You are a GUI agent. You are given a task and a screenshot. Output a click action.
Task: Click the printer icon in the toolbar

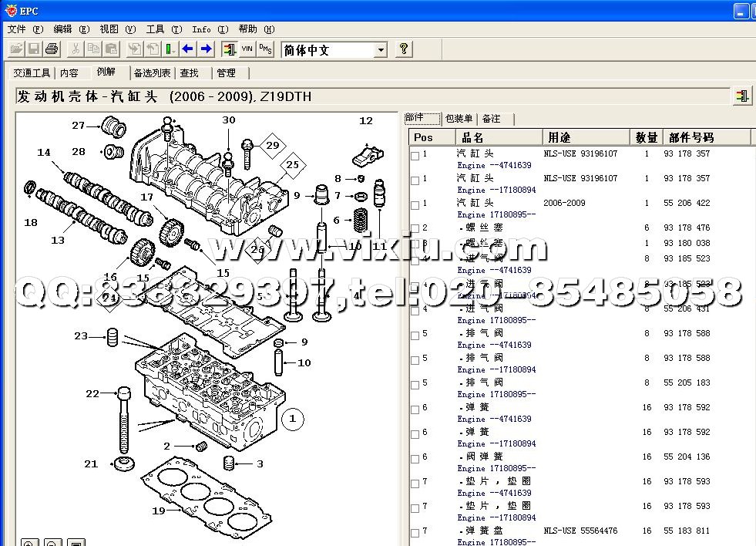point(52,49)
